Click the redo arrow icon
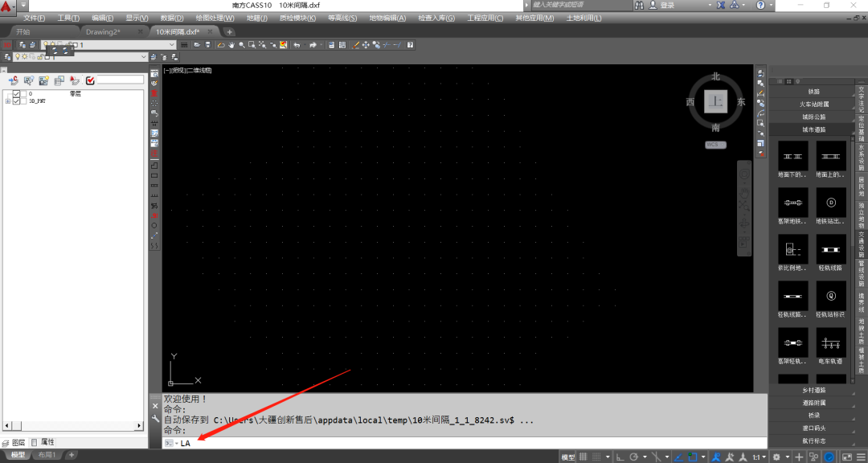The height and width of the screenshot is (463, 868). tap(313, 45)
